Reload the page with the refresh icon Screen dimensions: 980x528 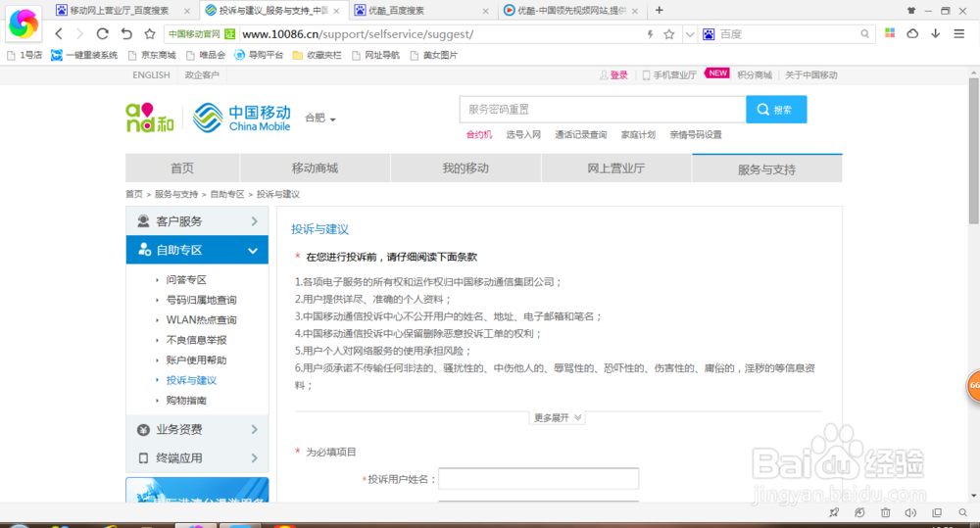coord(103,33)
